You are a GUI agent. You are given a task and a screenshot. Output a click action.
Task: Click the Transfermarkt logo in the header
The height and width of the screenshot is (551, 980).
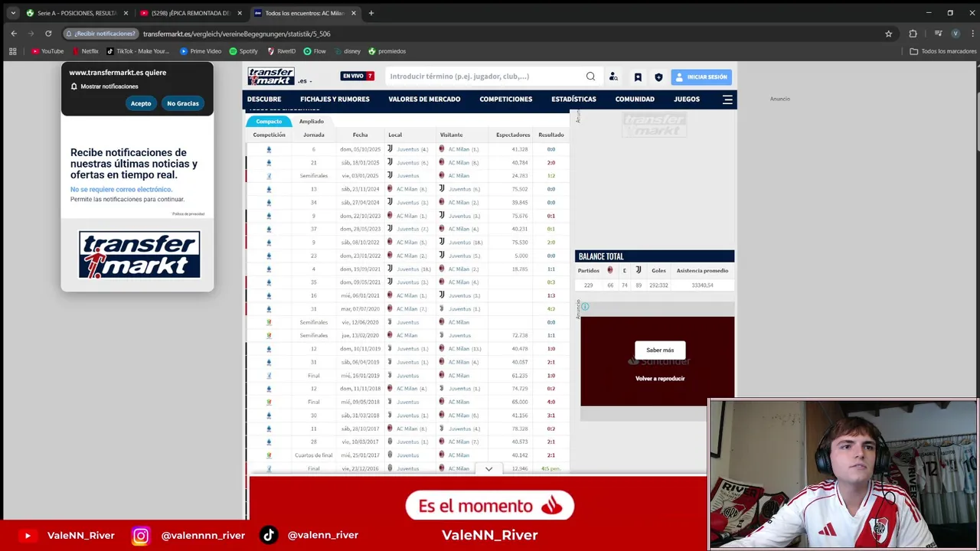(x=270, y=76)
